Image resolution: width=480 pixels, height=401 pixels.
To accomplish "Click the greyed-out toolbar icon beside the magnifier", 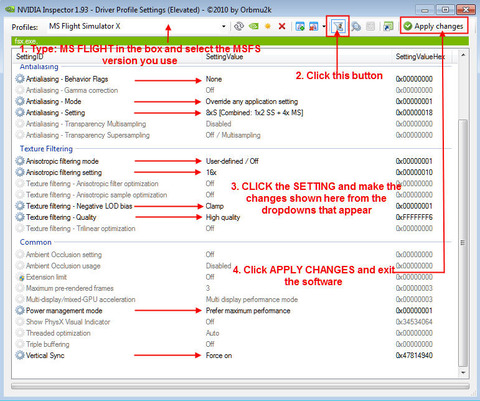I will pyautogui.click(x=370, y=26).
